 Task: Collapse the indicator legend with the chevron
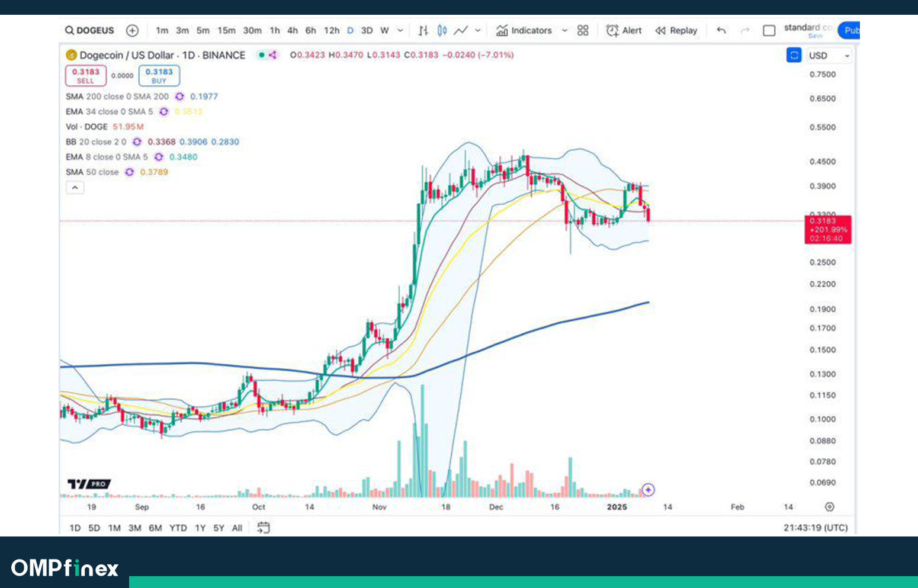[75, 188]
